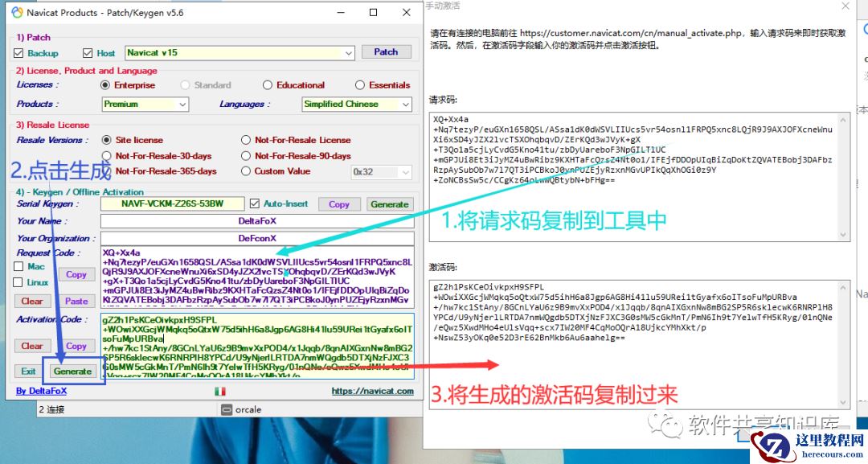This screenshot has height=464, width=868.
Task: Select the Custom Value radio button
Action: (246, 171)
